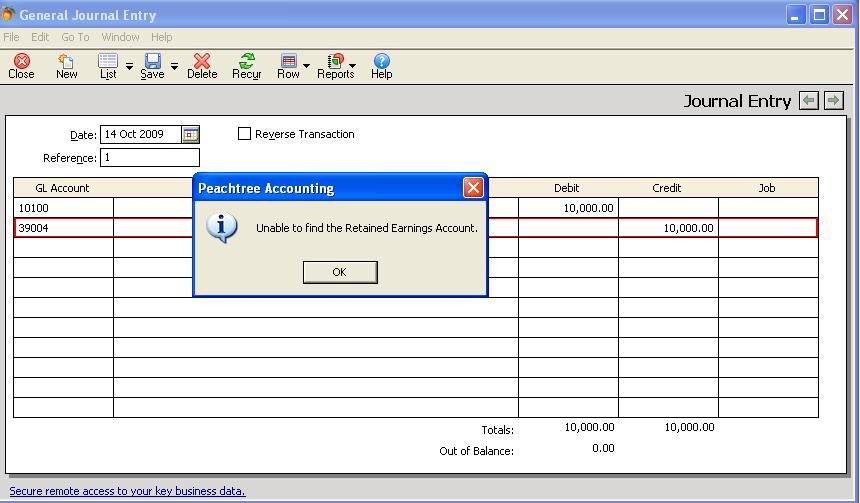Click the GL Account column header
This screenshot has height=503, width=860.
click(x=62, y=188)
